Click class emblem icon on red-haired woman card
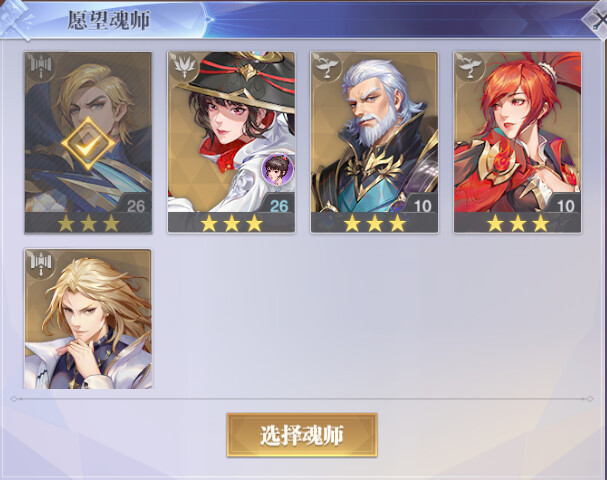The width and height of the screenshot is (607, 480). (469, 67)
